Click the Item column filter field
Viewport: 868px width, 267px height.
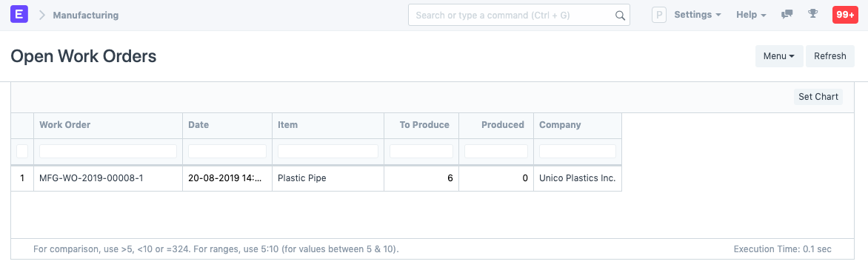click(327, 151)
